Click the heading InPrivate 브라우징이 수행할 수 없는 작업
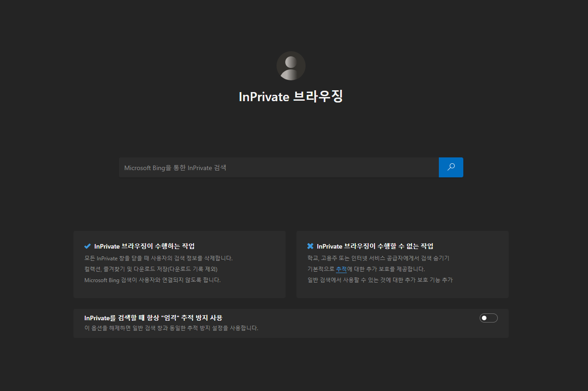The image size is (588, 391). [x=375, y=246]
